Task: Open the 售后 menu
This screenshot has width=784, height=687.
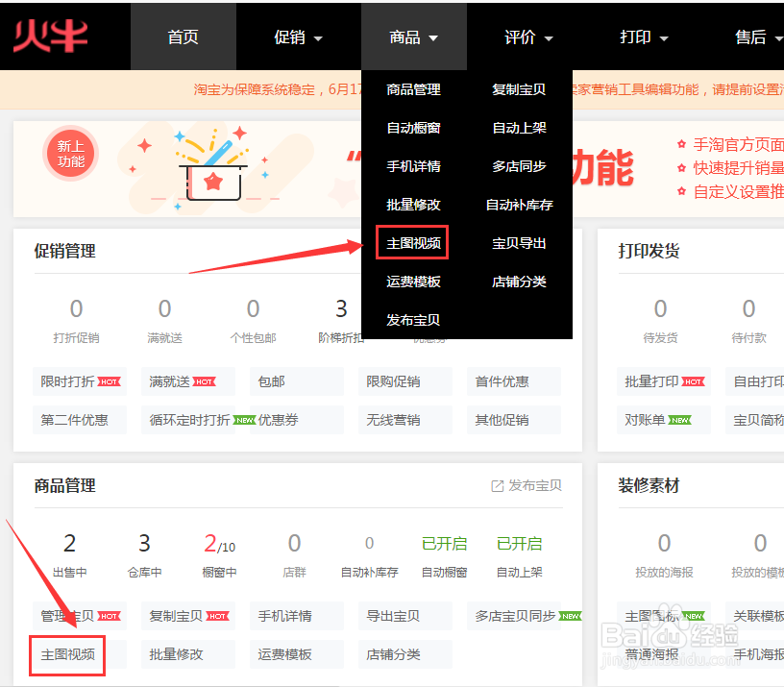Action: coord(758,37)
